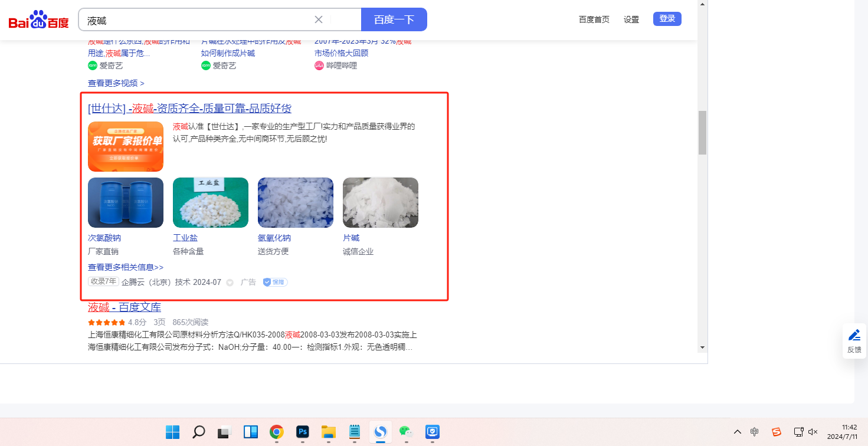
Task: Click the 广告 label in the ad footer
Action: click(248, 282)
